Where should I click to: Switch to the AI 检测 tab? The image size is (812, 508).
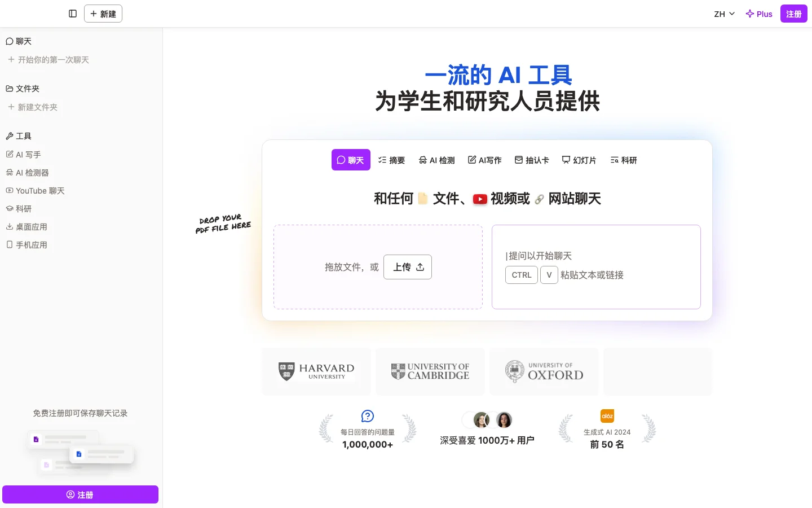click(437, 160)
